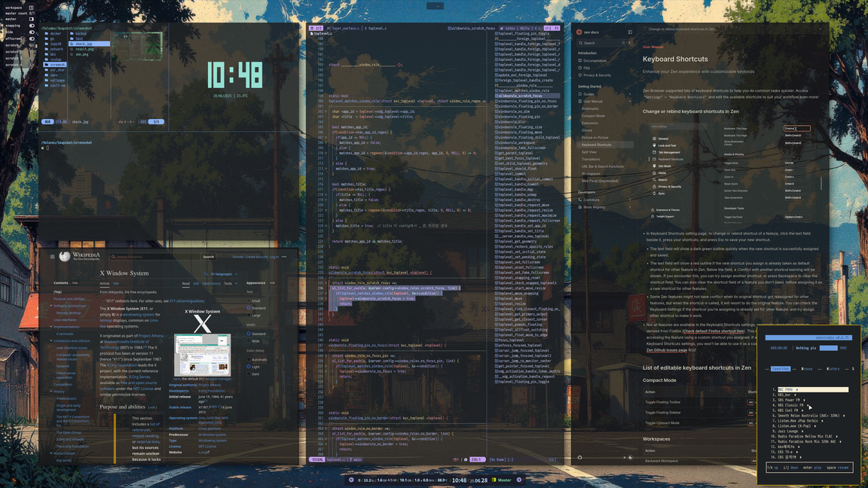The width and height of the screenshot is (868, 488).
Task: Click the zen docs logo icon
Action: coord(579,32)
